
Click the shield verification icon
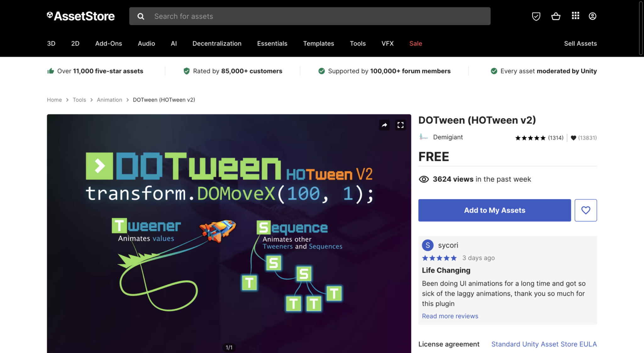(536, 16)
